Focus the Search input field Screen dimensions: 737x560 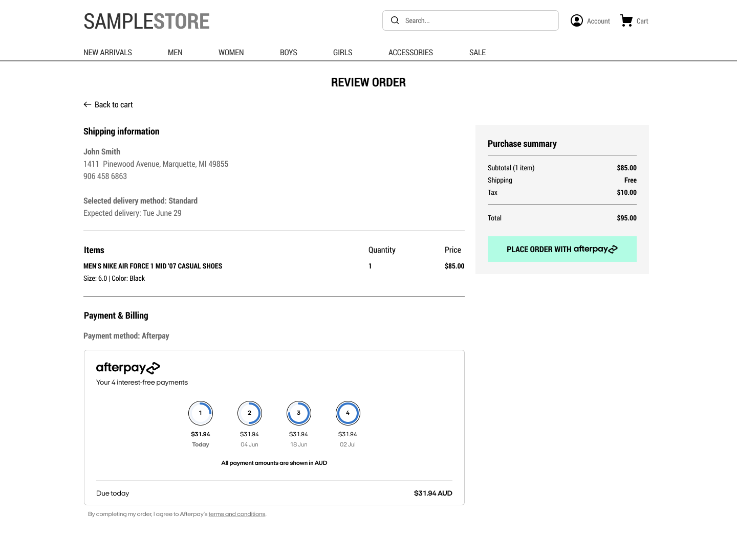(x=476, y=20)
